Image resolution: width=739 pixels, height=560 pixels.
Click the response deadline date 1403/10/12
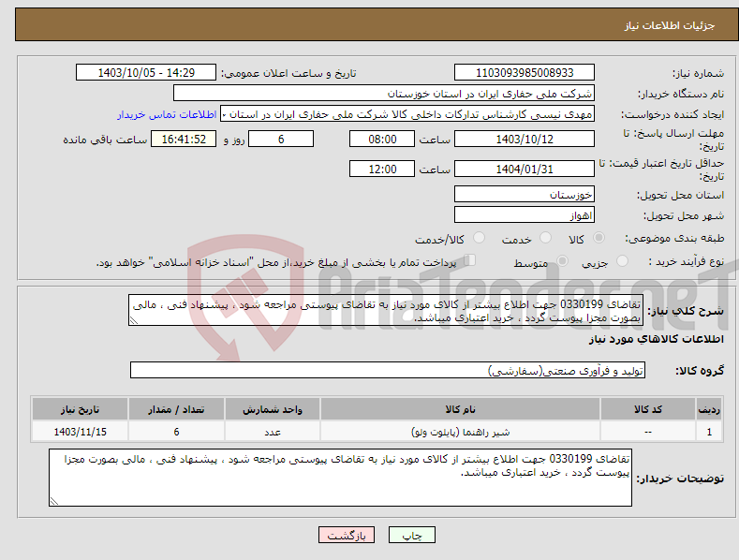pyautogui.click(x=525, y=139)
